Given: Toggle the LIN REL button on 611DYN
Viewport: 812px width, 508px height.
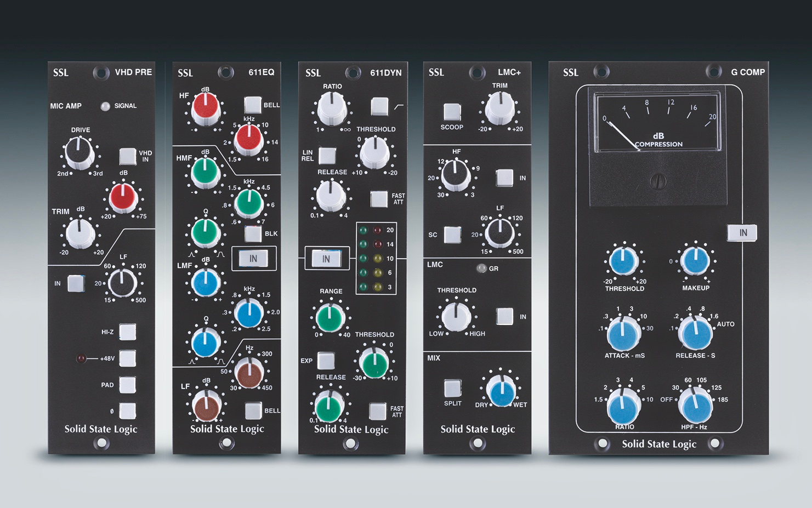Looking at the screenshot, I should coord(327,156).
